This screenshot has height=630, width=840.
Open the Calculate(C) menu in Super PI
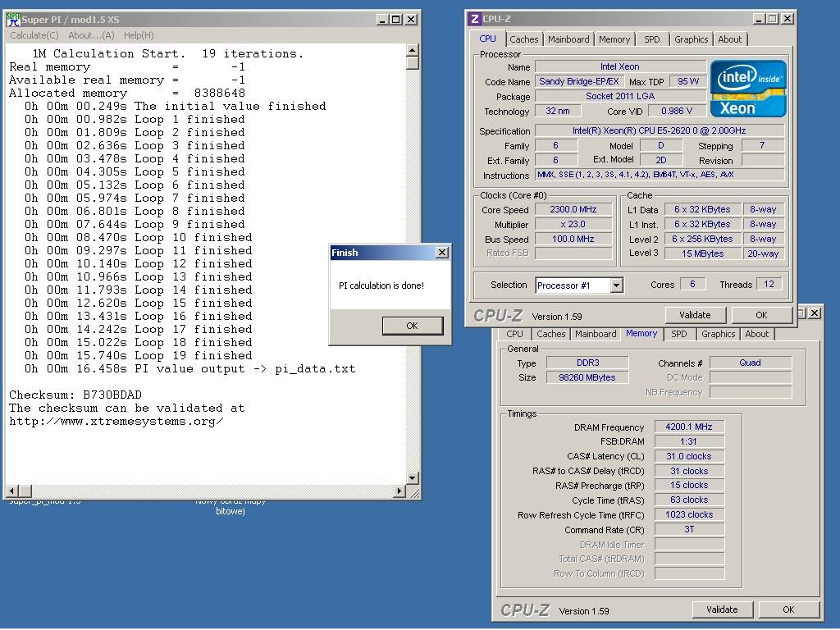pos(34,35)
